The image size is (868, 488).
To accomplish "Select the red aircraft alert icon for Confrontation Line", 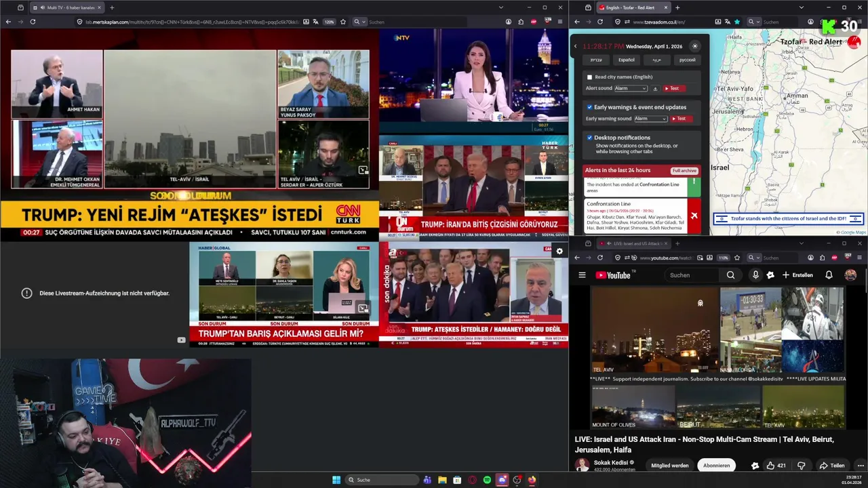I will (x=694, y=216).
